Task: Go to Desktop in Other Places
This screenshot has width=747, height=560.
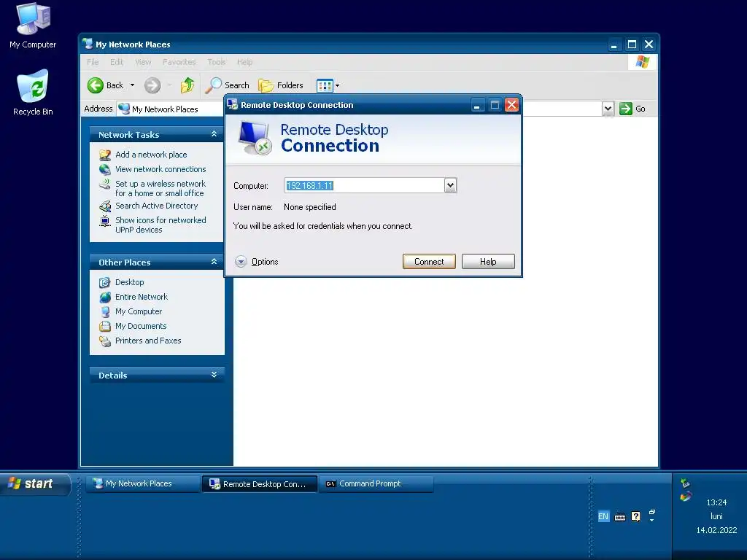Action: (x=130, y=282)
